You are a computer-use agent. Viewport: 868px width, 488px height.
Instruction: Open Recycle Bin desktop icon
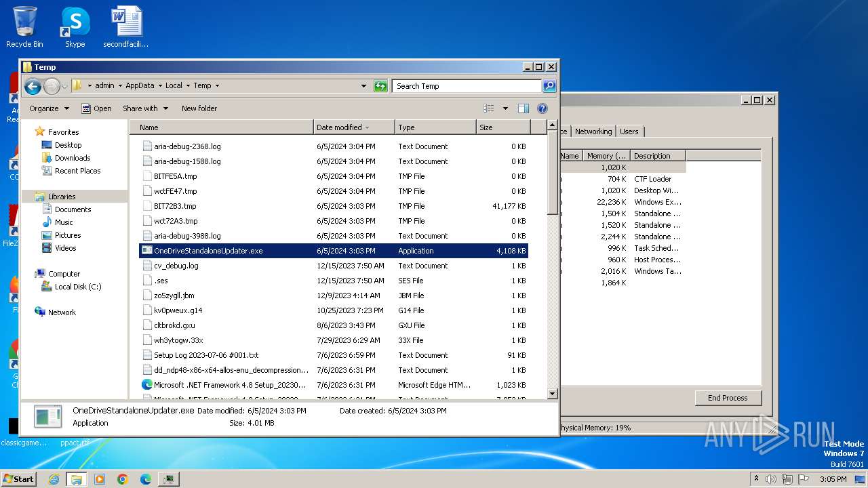point(24,27)
